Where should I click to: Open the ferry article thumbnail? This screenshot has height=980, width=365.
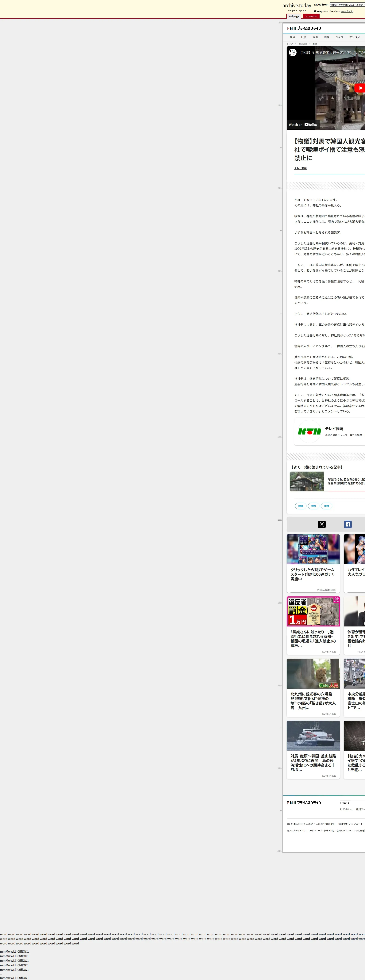click(313, 735)
